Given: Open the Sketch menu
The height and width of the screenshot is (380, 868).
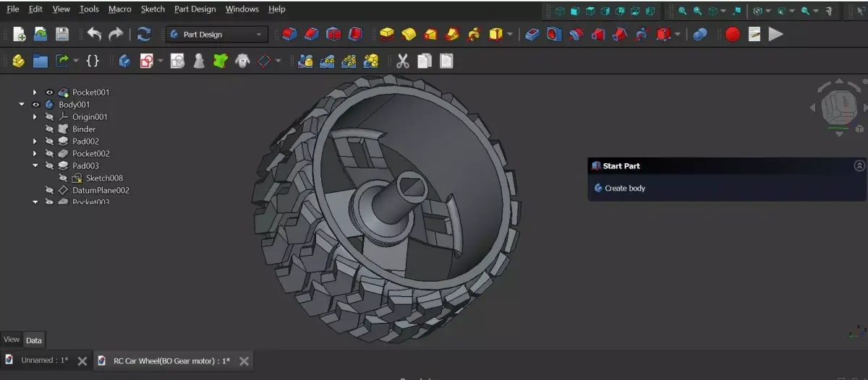Looking at the screenshot, I should click(153, 9).
